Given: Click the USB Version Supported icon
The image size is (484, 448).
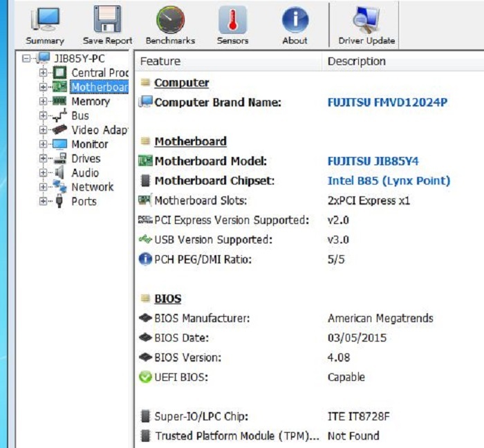Looking at the screenshot, I should [145, 239].
